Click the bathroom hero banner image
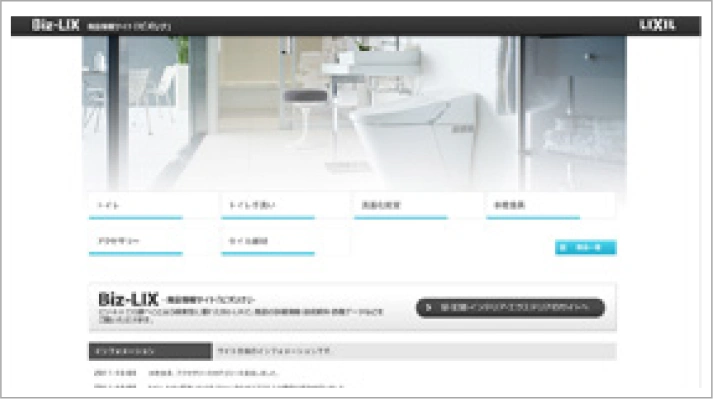Screen dimensions: 713x399 coord(354,113)
